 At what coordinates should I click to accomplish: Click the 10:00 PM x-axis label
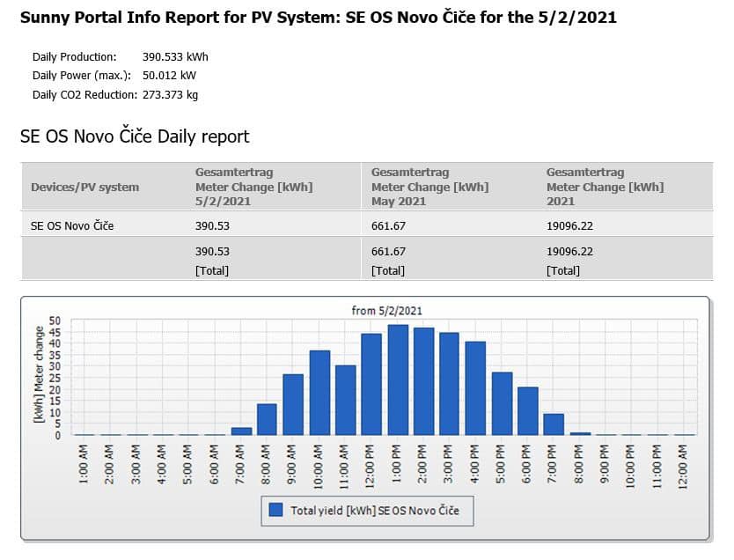(x=630, y=467)
